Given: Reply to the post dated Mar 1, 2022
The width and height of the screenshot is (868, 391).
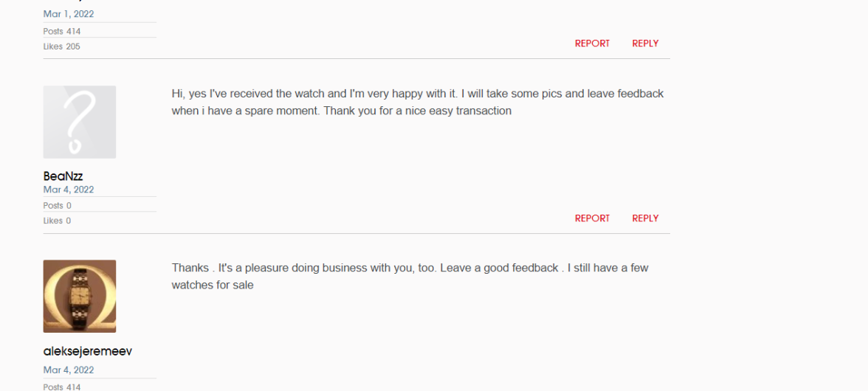Looking at the screenshot, I should [645, 44].
